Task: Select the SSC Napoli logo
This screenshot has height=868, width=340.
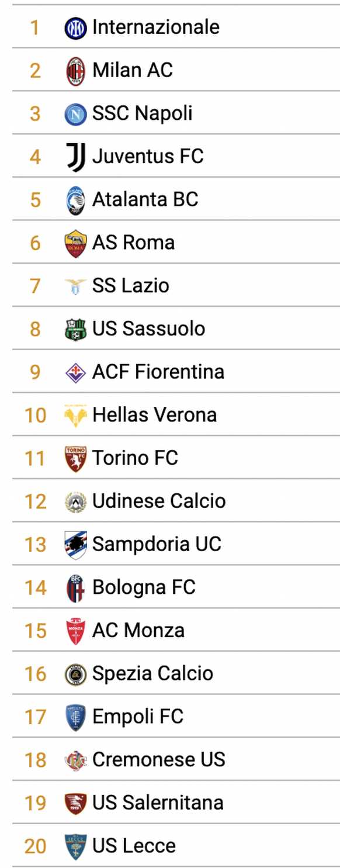Action: click(75, 114)
